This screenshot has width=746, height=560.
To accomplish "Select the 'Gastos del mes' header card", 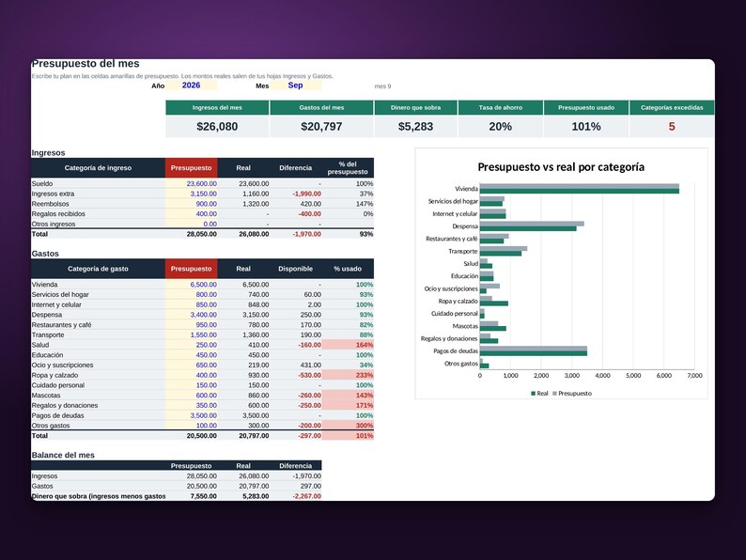I will [x=321, y=107].
